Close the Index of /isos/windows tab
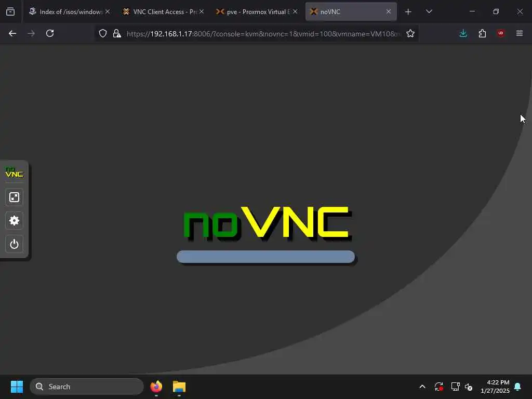 click(108, 11)
